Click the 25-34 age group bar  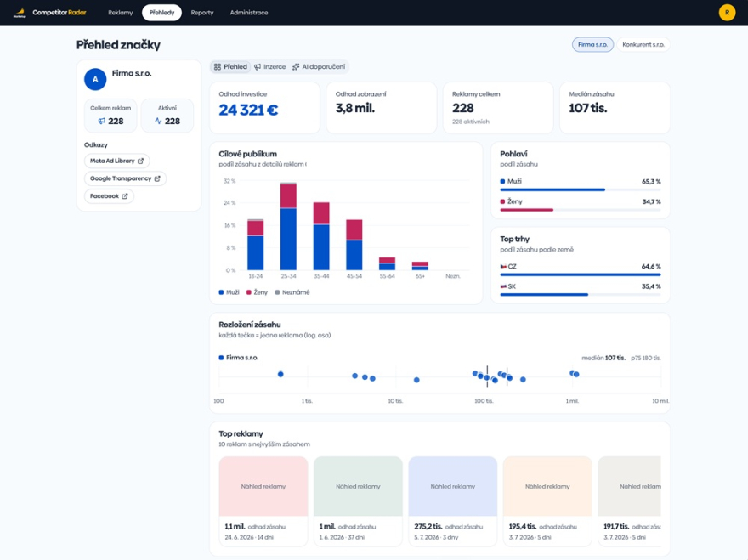pos(289,226)
